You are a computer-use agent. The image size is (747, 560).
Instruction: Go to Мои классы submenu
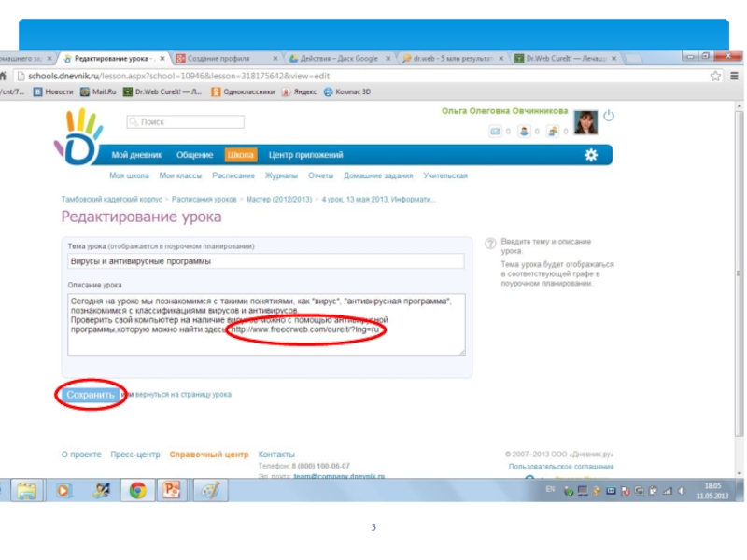(x=180, y=175)
